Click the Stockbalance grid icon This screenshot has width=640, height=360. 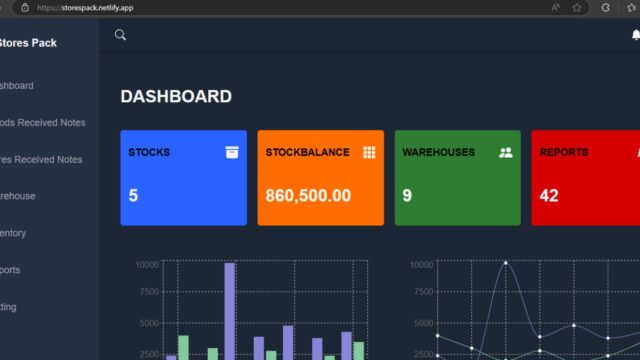369,152
